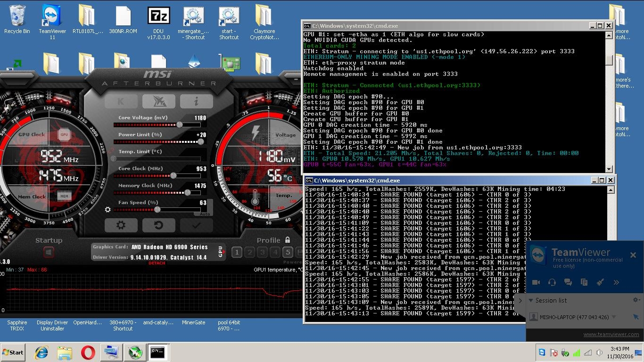644x362 pixels.
Task: Switch to cmd.exe taskbar button
Action: [x=158, y=352]
